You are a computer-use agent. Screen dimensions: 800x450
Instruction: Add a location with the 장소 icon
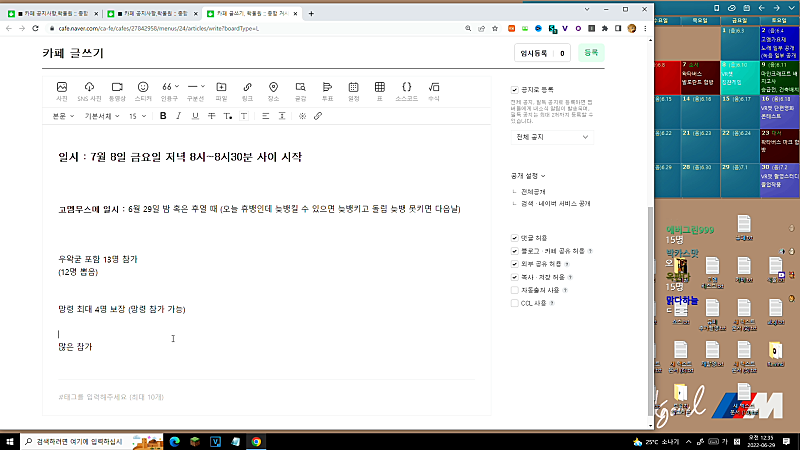click(x=273, y=91)
